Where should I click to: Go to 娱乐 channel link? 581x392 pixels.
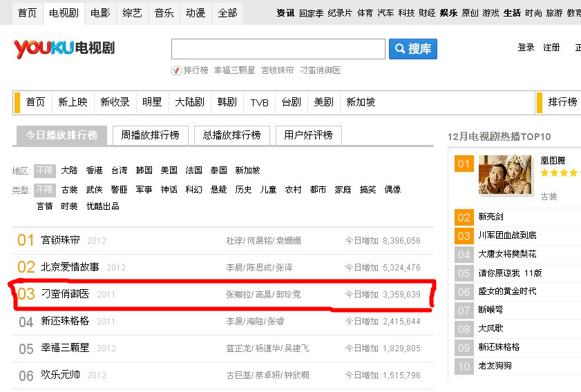tap(448, 13)
